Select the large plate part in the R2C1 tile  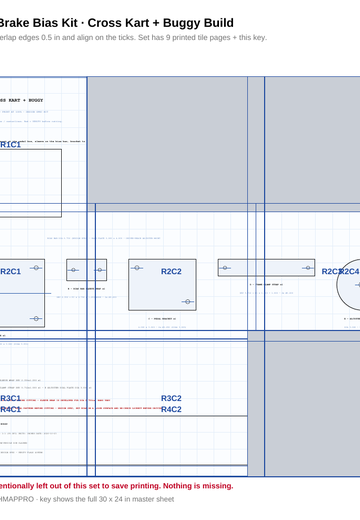click(x=22, y=293)
